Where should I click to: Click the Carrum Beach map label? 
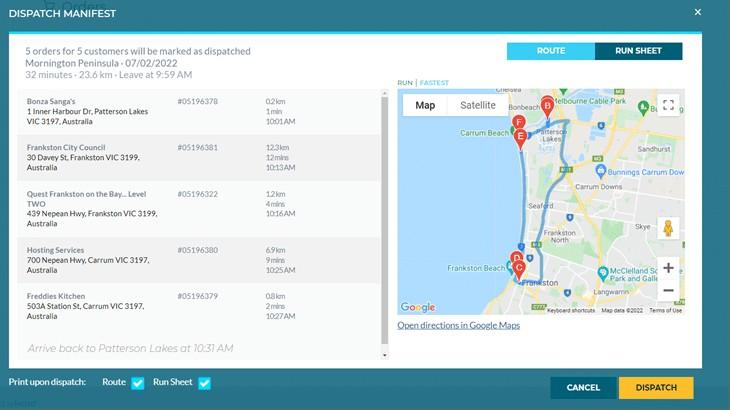484,133
